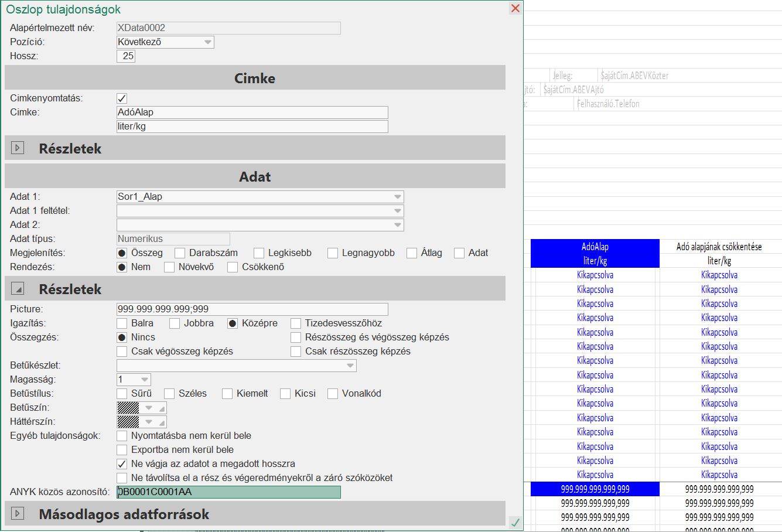
Task: Select Növekvő sort order
Action: click(169, 267)
